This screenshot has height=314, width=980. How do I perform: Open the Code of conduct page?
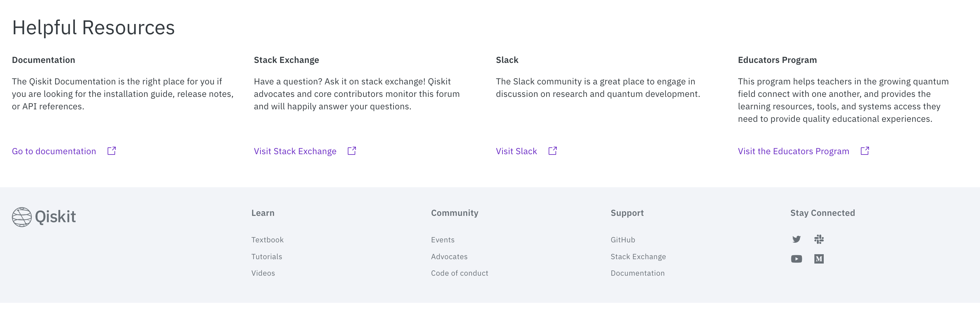pyautogui.click(x=459, y=273)
